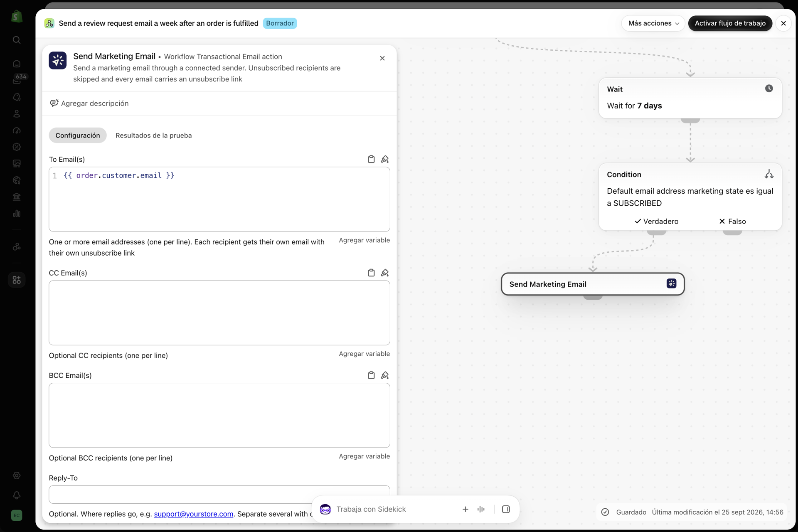Open Analytics bar chart icon
This screenshot has width=798, height=532.
tap(17, 213)
